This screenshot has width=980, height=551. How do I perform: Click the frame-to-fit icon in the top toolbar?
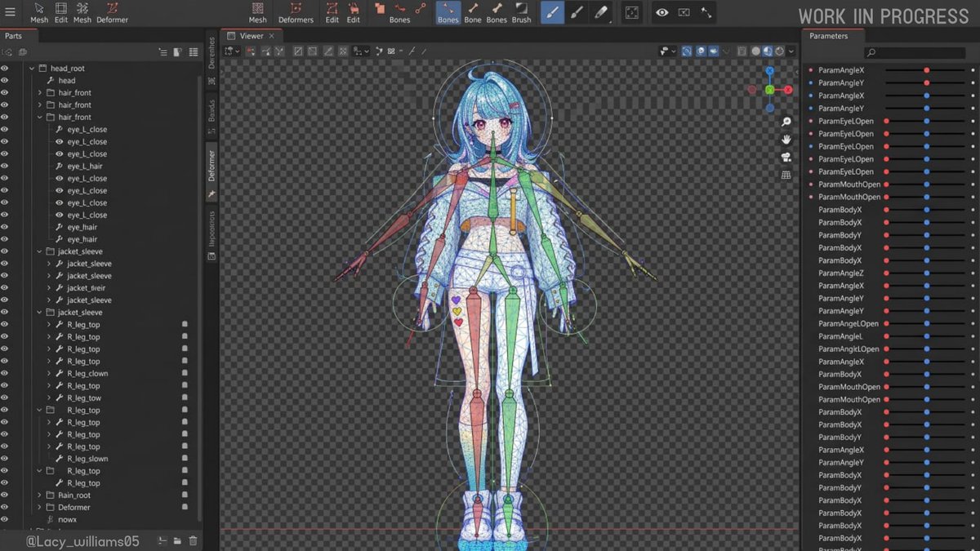631,12
